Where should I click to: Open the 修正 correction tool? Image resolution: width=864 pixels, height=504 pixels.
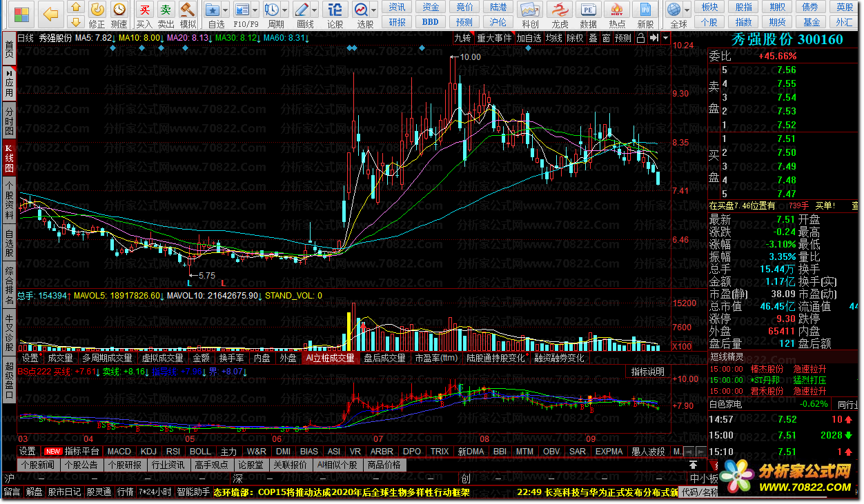(x=98, y=14)
